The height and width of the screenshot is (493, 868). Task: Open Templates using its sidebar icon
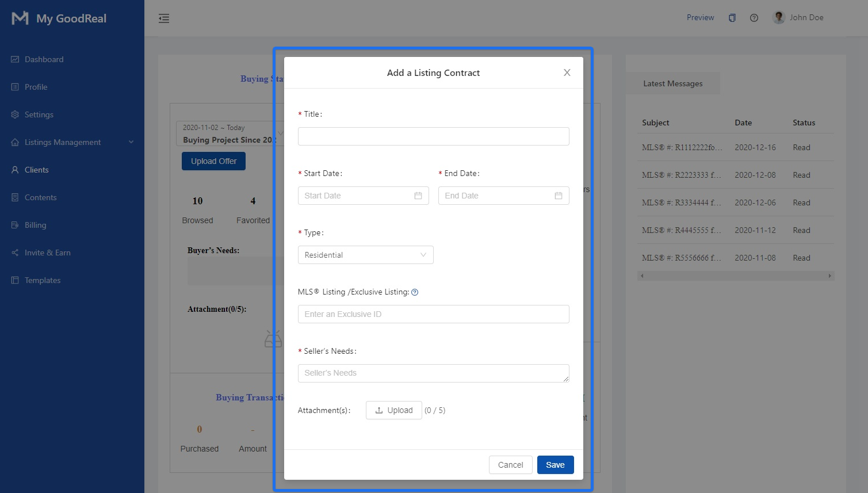15,280
